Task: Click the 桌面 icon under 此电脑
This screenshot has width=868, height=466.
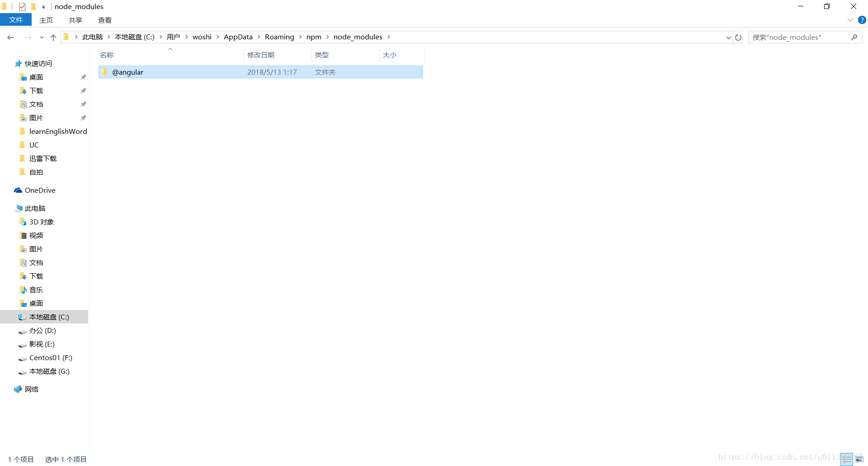Action: click(x=23, y=304)
